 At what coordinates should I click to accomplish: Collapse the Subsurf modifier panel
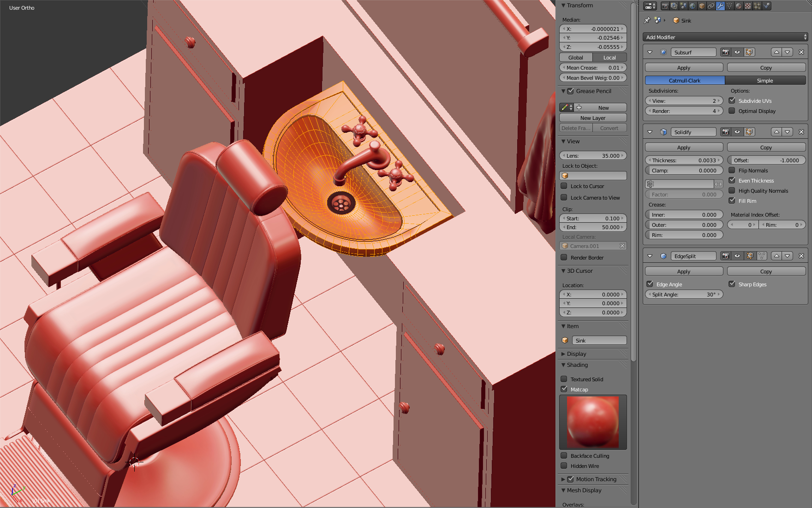click(650, 52)
